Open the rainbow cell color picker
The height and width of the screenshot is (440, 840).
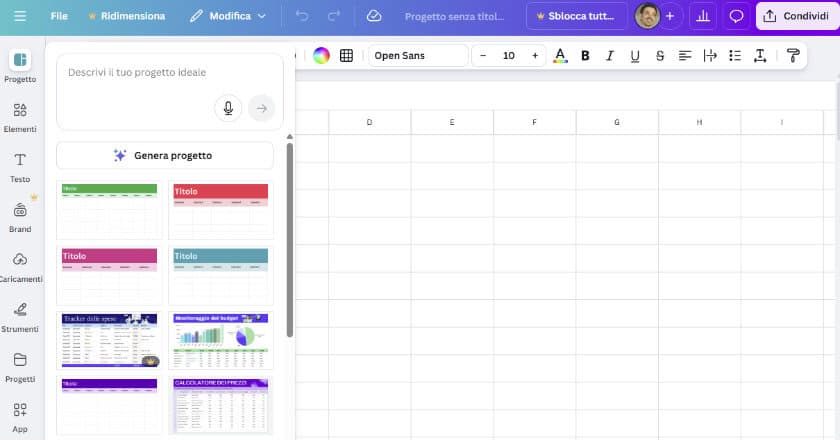coord(321,55)
